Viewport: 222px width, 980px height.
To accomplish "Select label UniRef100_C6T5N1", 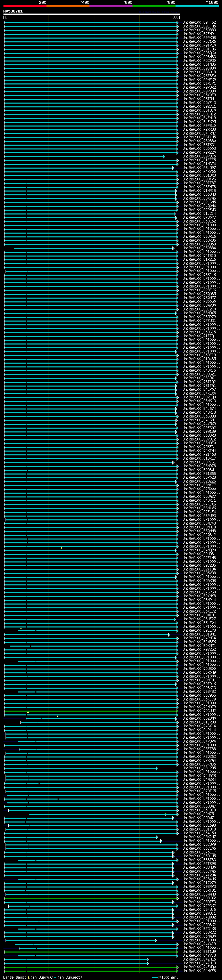I will click(199, 99).
